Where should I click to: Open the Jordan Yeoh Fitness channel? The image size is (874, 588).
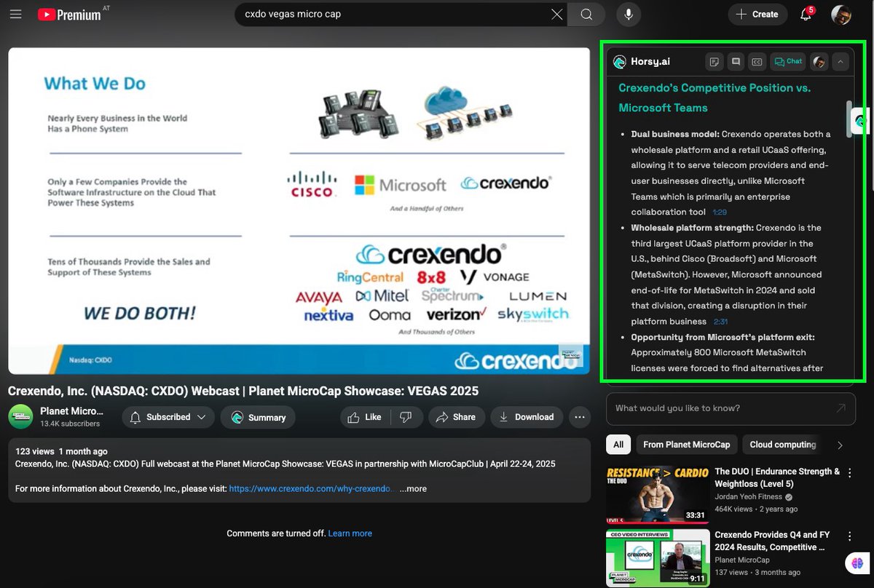pyautogui.click(x=749, y=497)
